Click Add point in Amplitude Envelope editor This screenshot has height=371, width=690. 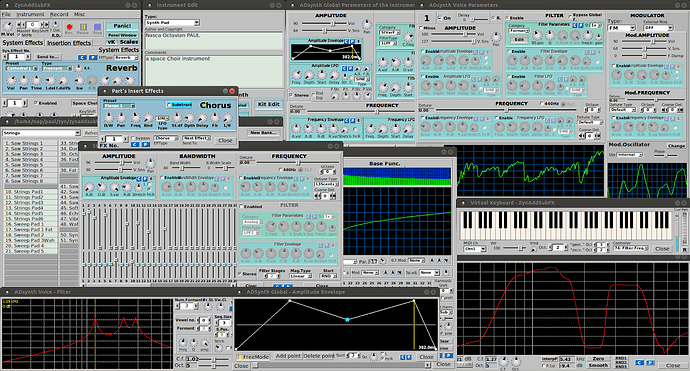pyautogui.click(x=288, y=356)
